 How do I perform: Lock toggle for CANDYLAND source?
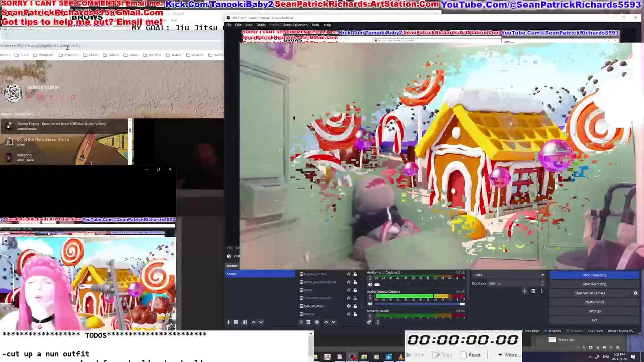pos(355,306)
